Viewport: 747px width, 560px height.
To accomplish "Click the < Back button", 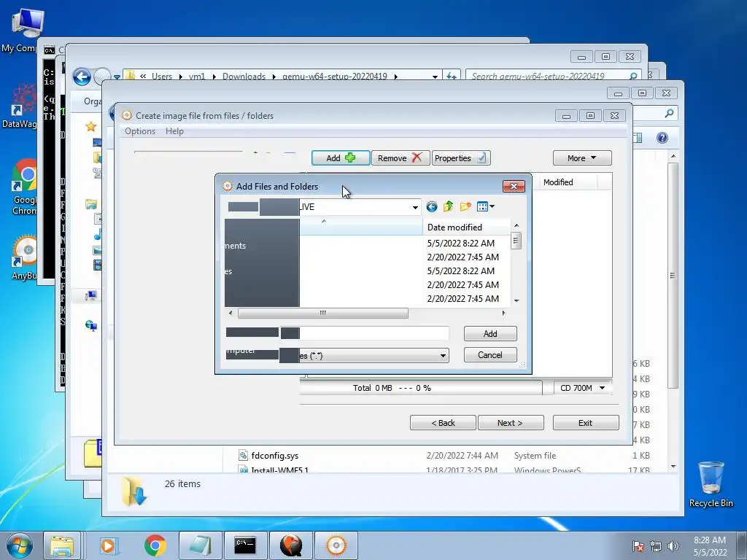I will coord(443,423).
